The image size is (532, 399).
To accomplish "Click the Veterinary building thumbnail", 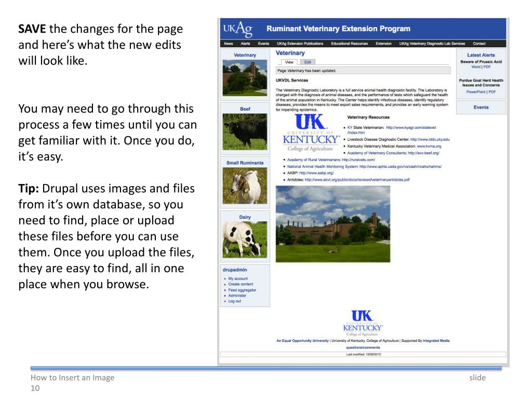I will point(245,78).
